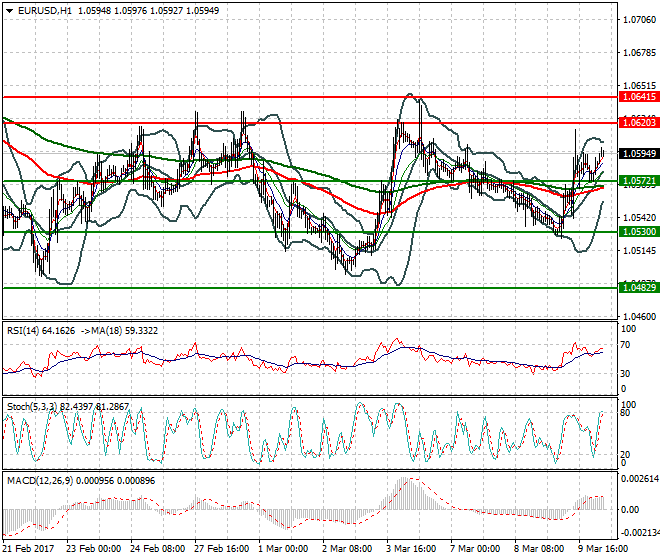Select the 24 Feb 08:00 time label
Image resolution: width=660 pixels, height=560 pixels.
[x=158, y=549]
